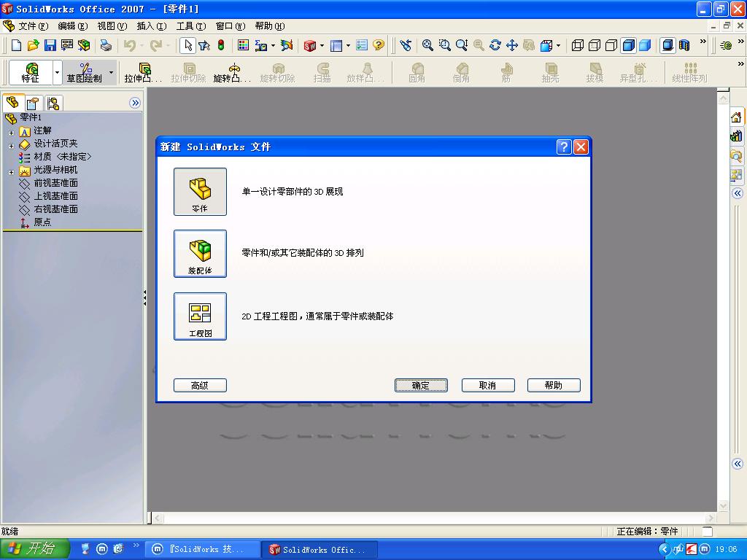747x560 pixels.
Task: Click the Pan four-arrow icon
Action: [511, 45]
